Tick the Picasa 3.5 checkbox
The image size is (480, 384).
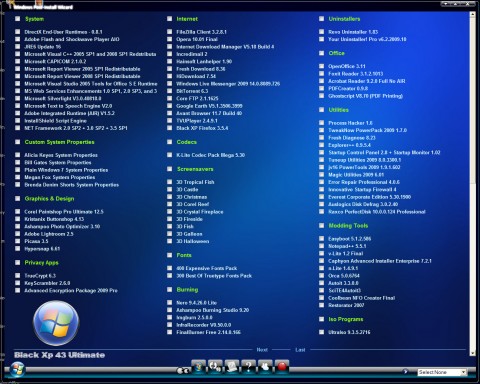pos(18,241)
